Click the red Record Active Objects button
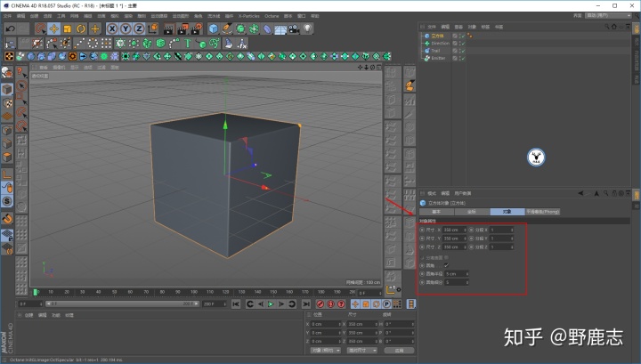The height and width of the screenshot is (364, 641). [x=320, y=304]
